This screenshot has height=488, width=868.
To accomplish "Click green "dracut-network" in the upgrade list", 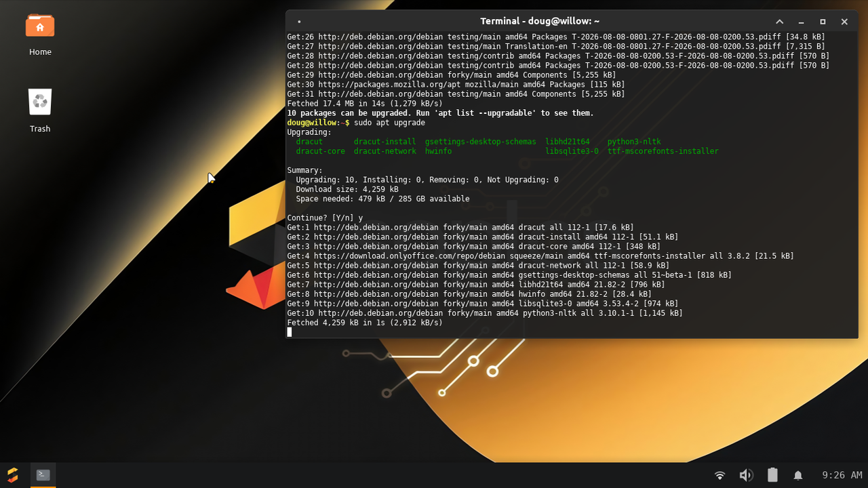I will point(385,151).
